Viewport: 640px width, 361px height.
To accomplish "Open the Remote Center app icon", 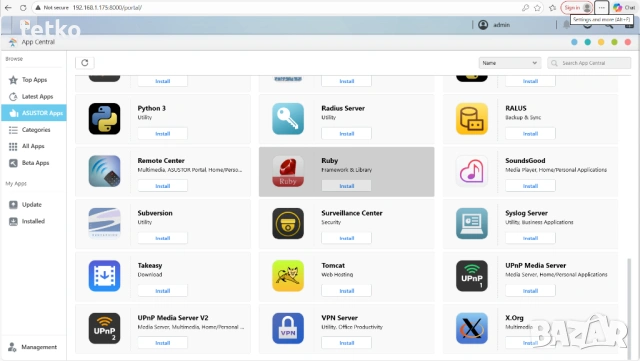I will 104,171.
